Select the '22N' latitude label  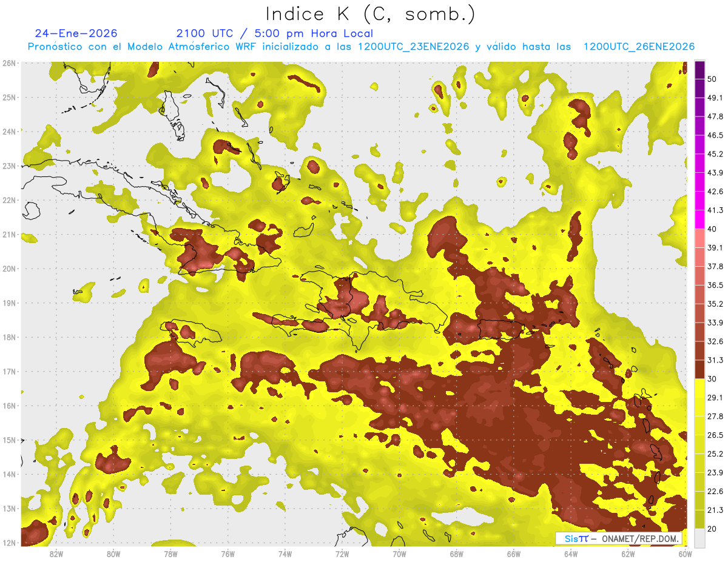[x=9, y=200]
